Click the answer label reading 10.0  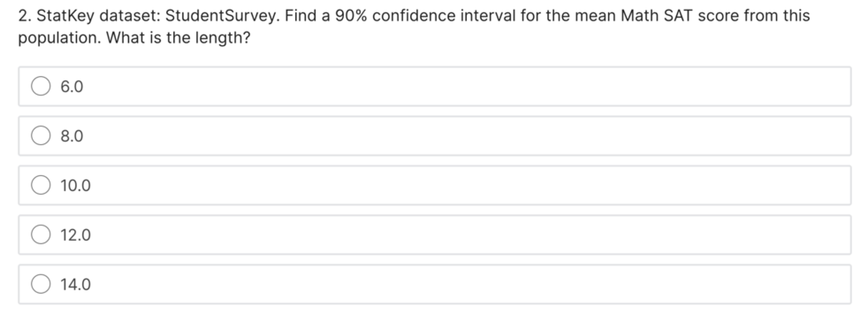click(x=75, y=185)
